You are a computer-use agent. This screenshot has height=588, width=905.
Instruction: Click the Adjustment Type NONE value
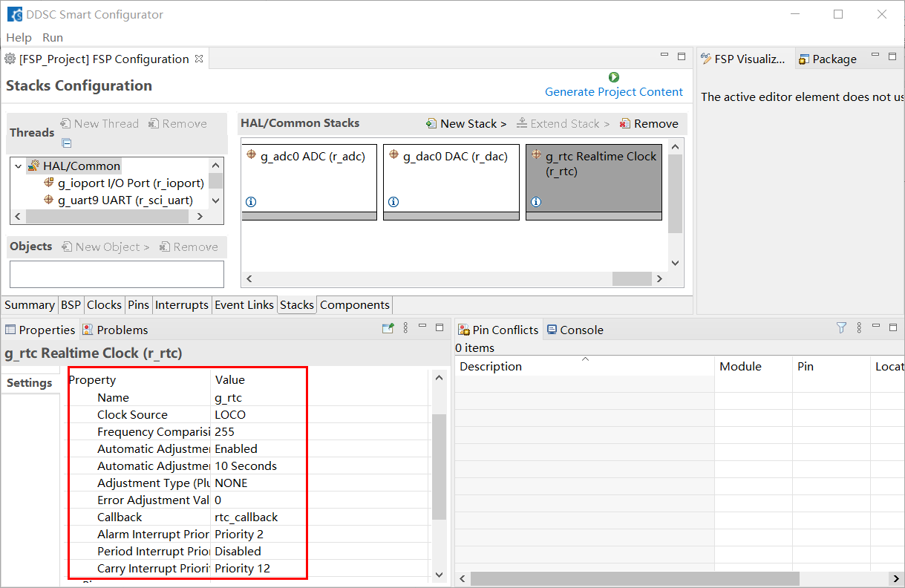click(x=231, y=483)
